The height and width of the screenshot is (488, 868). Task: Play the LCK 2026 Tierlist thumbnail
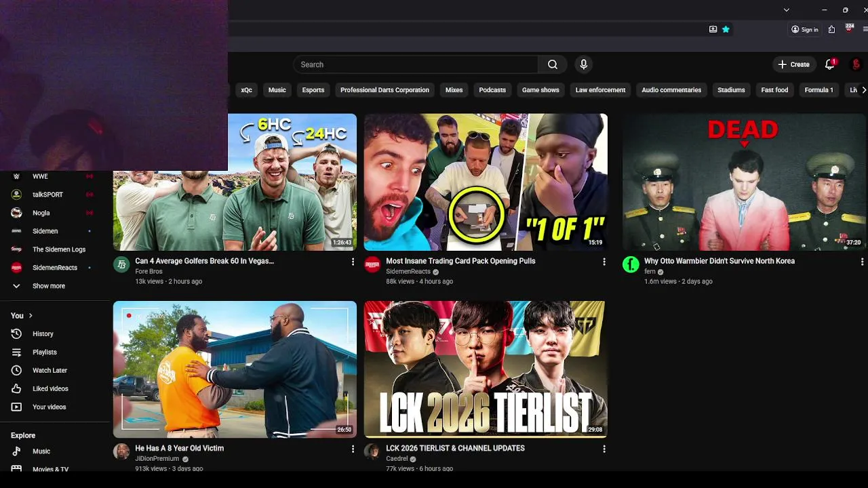point(486,369)
